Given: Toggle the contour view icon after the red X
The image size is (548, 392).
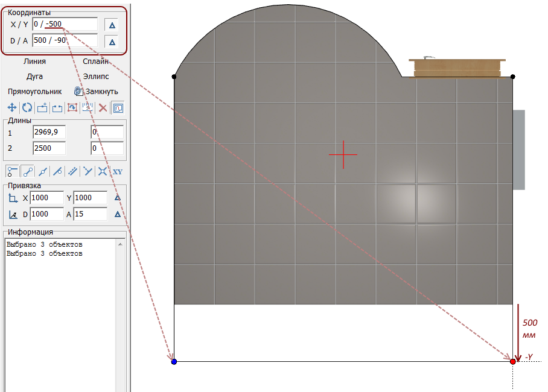Looking at the screenshot, I should click(x=118, y=108).
